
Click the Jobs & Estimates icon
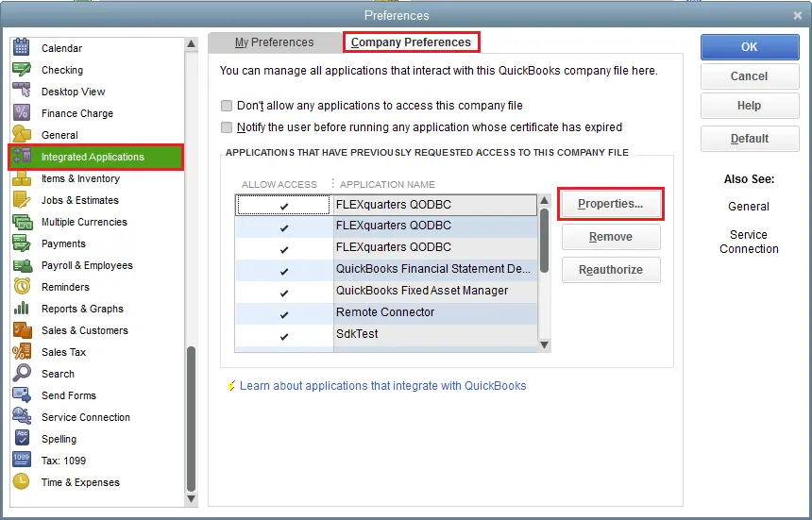pos(21,200)
